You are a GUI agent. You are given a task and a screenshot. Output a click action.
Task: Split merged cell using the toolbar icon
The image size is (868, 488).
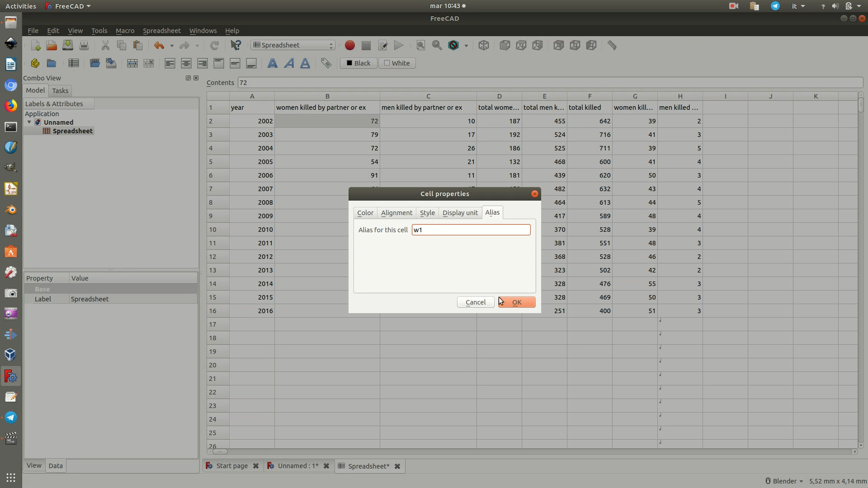click(149, 63)
